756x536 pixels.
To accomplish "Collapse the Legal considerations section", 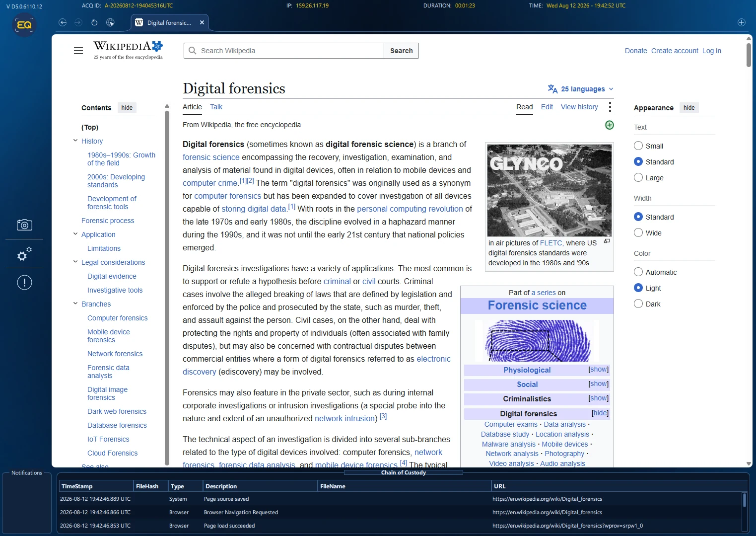I will (75, 262).
